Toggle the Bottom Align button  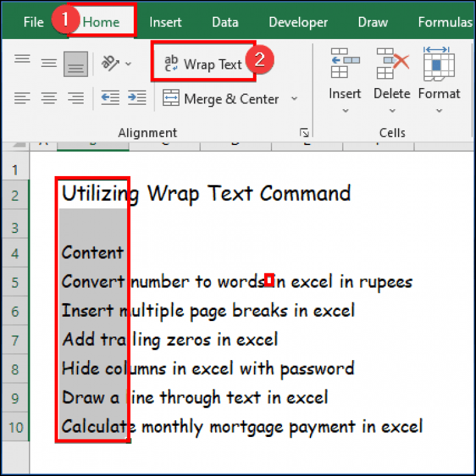[x=76, y=64]
